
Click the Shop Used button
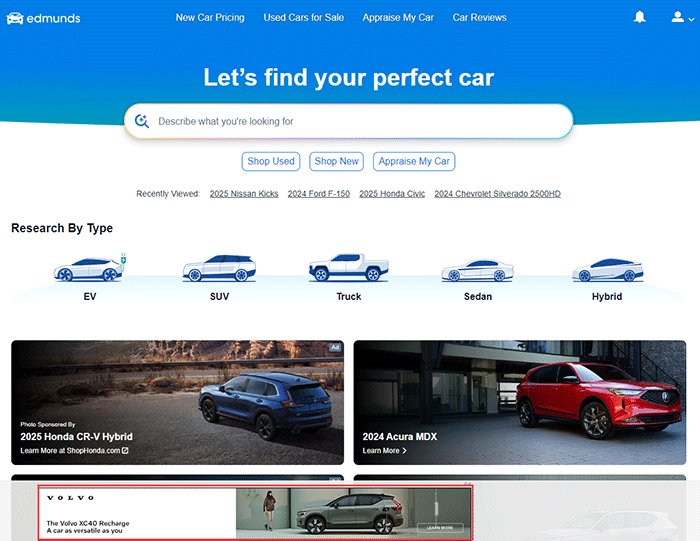click(271, 161)
